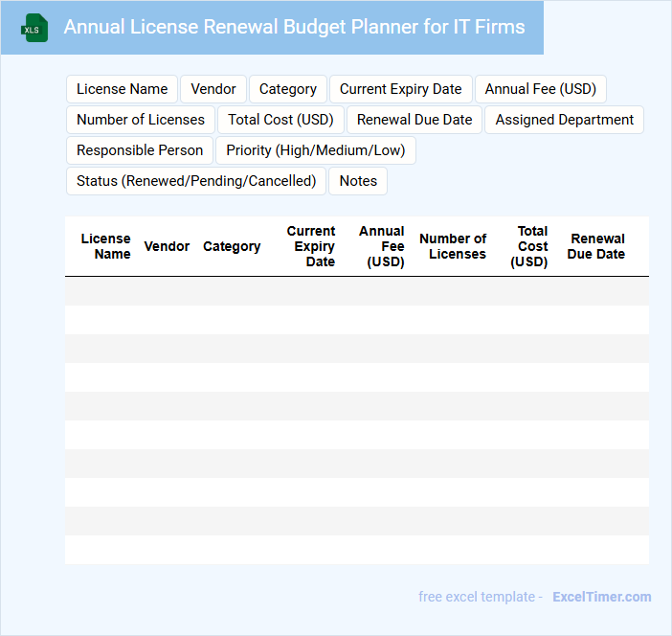Screen dimensions: 672x636
Task: Click the Assigned Department tag
Action: 564,120
